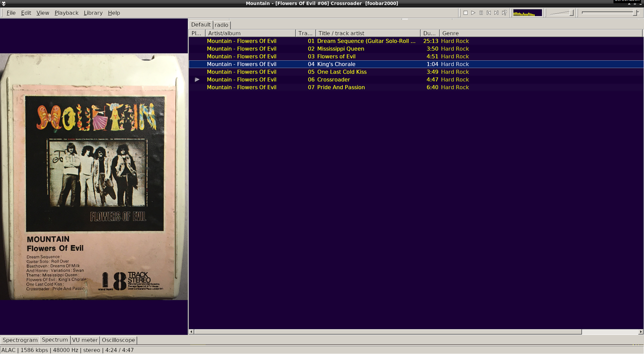Sort by Genre column header
Screen dimensions: 644x354
(x=541, y=33)
